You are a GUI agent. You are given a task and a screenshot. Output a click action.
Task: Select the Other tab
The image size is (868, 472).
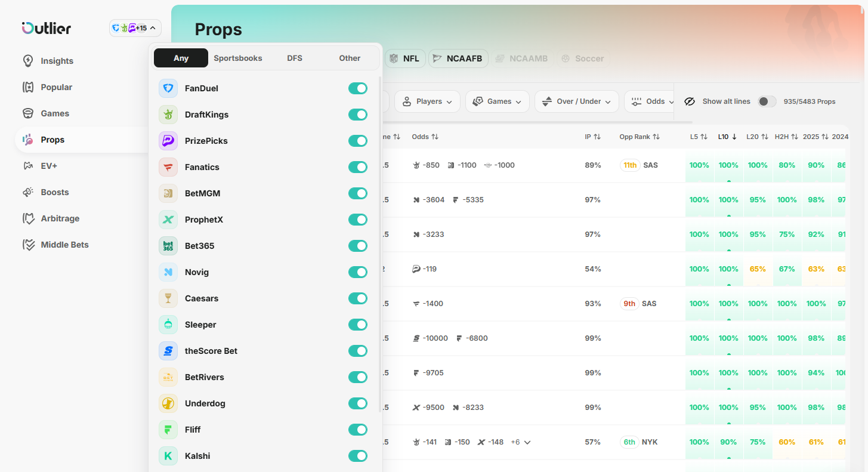point(350,58)
